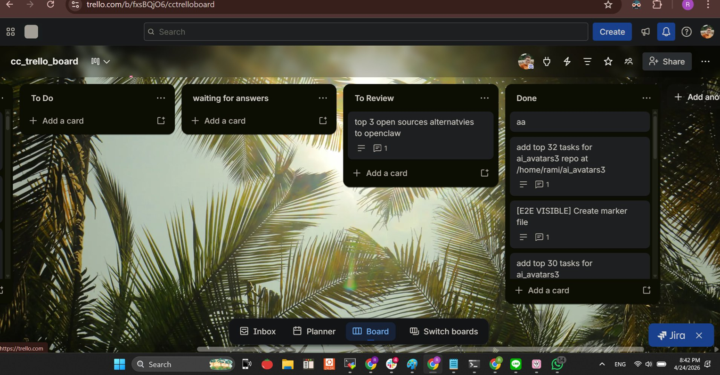Reload the page in the browser
This screenshot has width=720, height=375.
[51, 5]
